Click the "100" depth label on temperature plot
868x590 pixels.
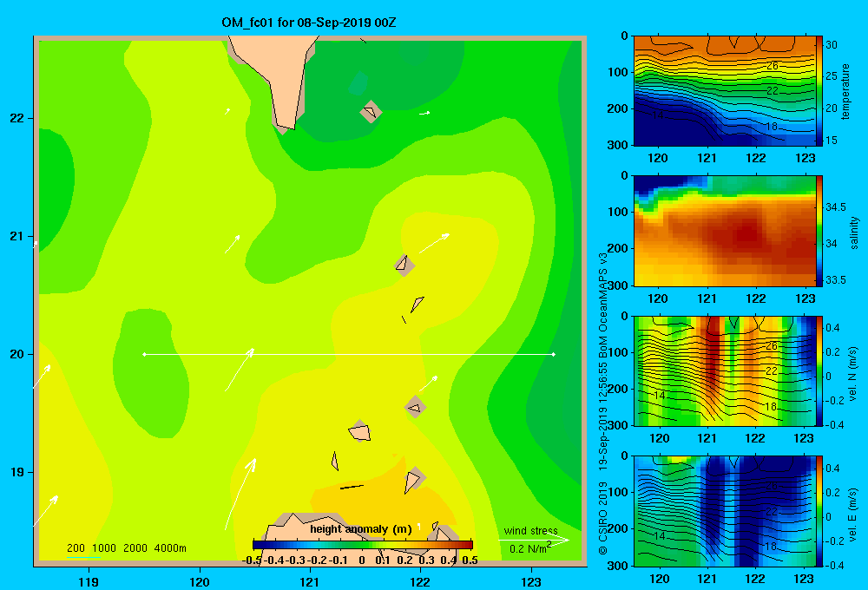click(x=619, y=72)
